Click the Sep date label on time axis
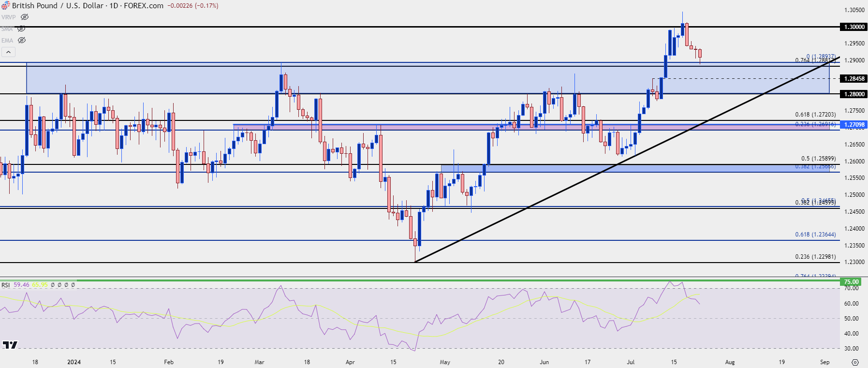This screenshot has height=368, width=868. pyautogui.click(x=825, y=362)
